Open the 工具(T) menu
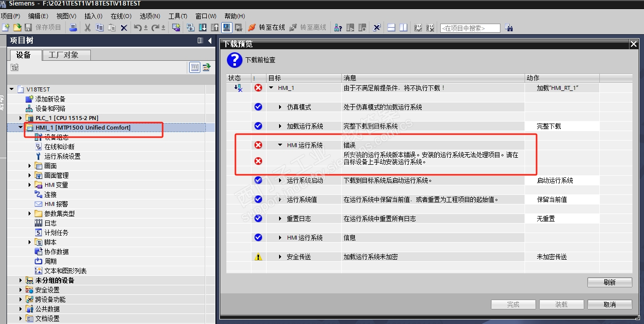The width and height of the screenshot is (644, 324). (178, 16)
